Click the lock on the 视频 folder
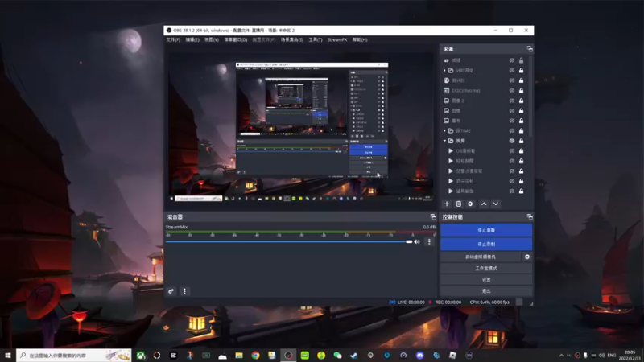 pyautogui.click(x=521, y=141)
